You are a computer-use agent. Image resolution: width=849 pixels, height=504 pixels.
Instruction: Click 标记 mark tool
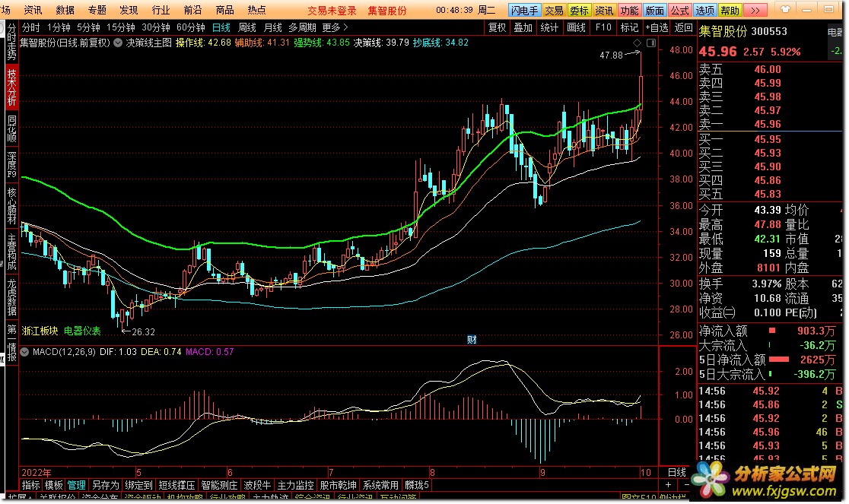[629, 27]
